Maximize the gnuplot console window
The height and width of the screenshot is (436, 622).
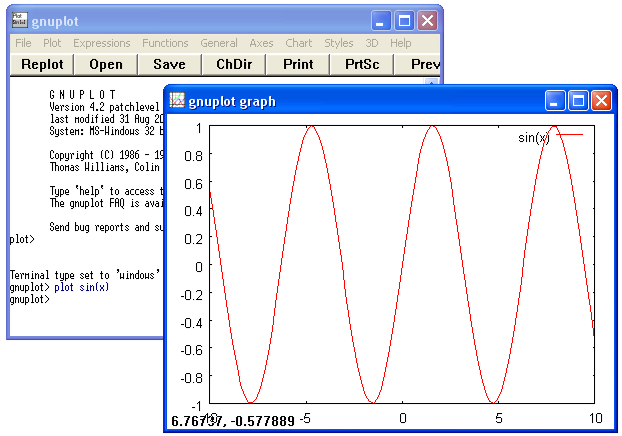404,20
